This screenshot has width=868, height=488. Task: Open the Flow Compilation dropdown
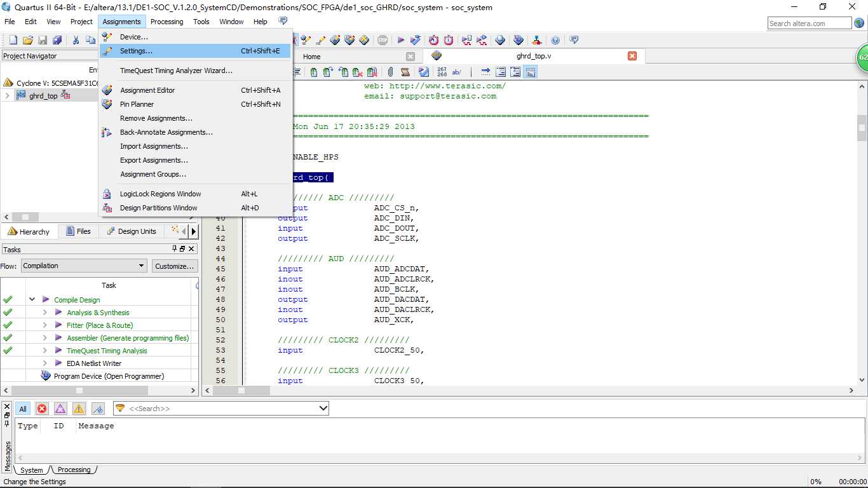click(84, 266)
